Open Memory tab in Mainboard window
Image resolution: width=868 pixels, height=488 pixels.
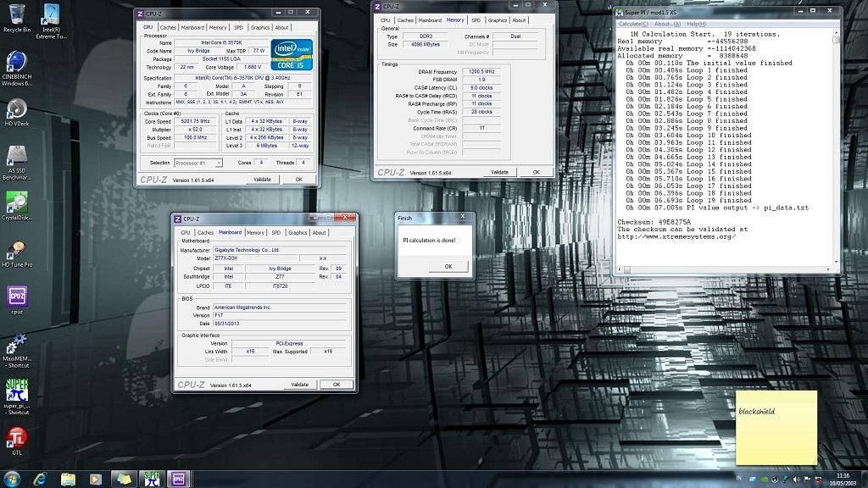point(255,232)
